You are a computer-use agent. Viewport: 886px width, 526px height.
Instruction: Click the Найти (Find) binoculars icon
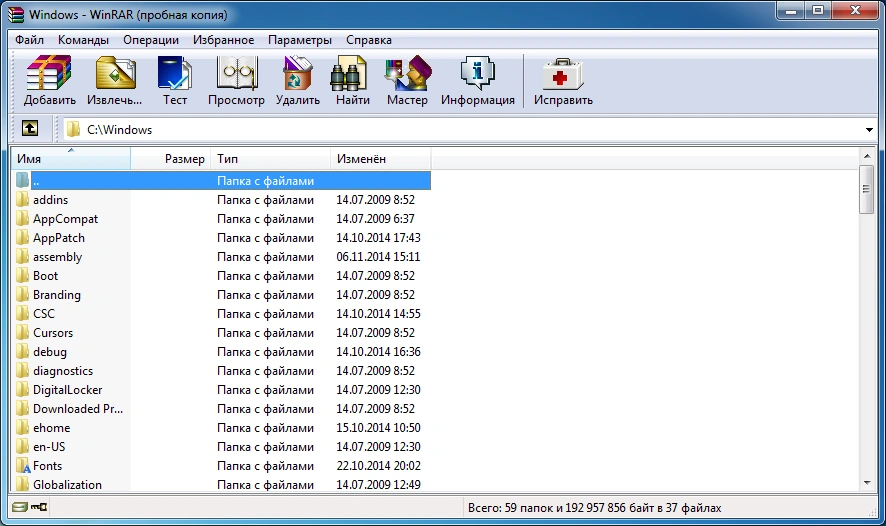pos(349,73)
